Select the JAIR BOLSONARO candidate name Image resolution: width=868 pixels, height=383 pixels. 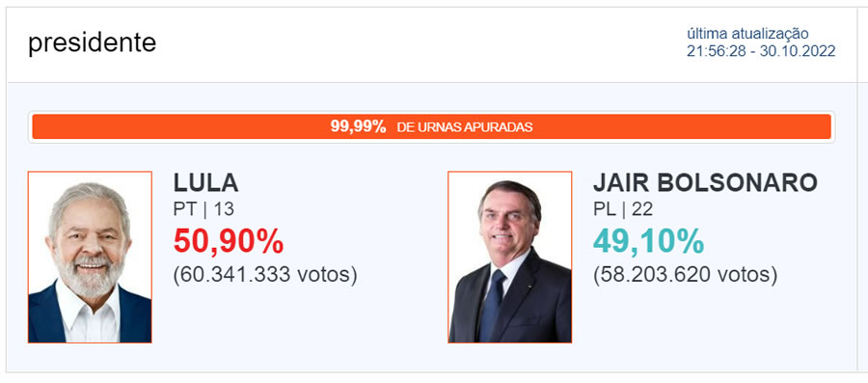tap(705, 183)
